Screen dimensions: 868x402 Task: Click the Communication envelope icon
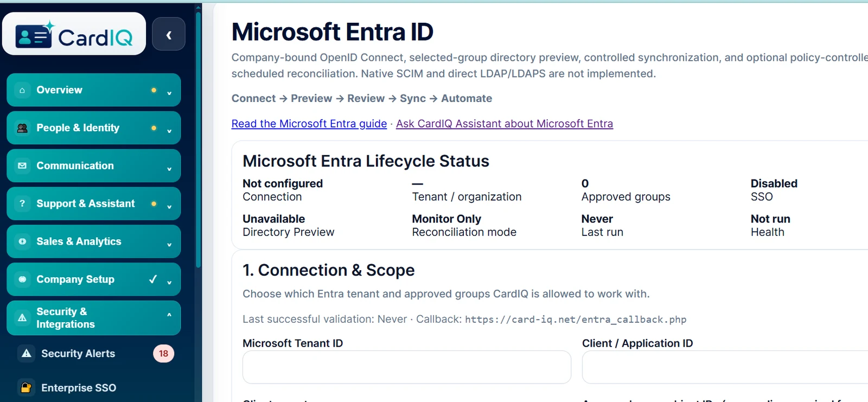22,166
